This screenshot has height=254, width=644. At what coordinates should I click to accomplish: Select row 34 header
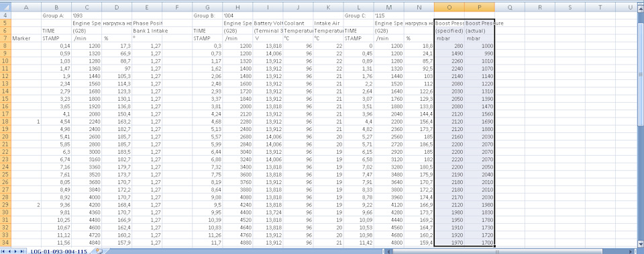(6, 243)
